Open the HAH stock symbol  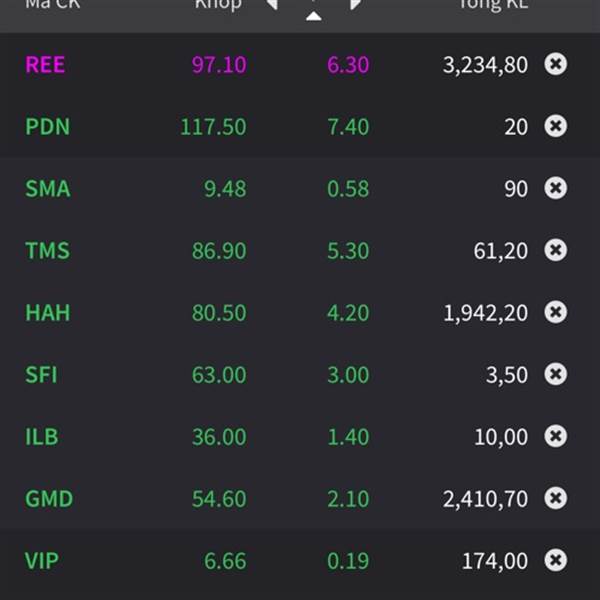point(47,313)
